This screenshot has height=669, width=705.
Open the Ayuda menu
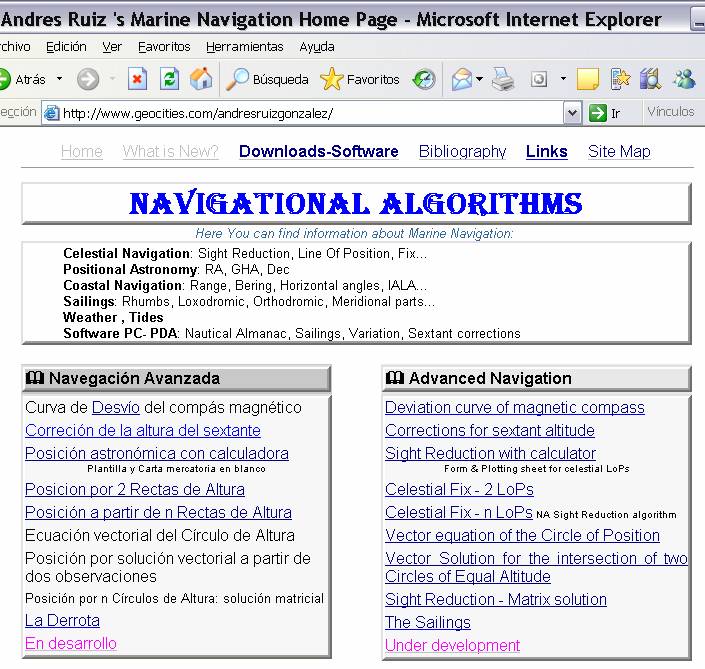[317, 47]
